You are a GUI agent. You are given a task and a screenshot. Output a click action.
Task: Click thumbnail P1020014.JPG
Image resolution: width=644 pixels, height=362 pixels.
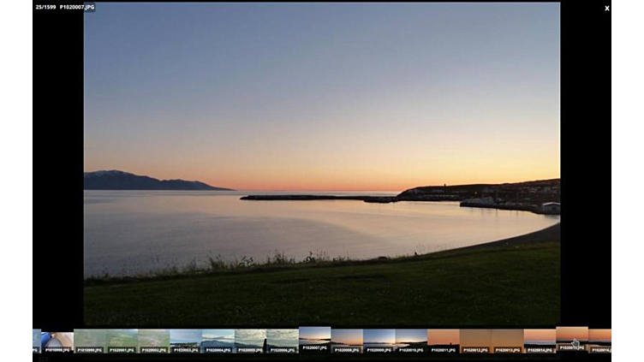(540, 341)
